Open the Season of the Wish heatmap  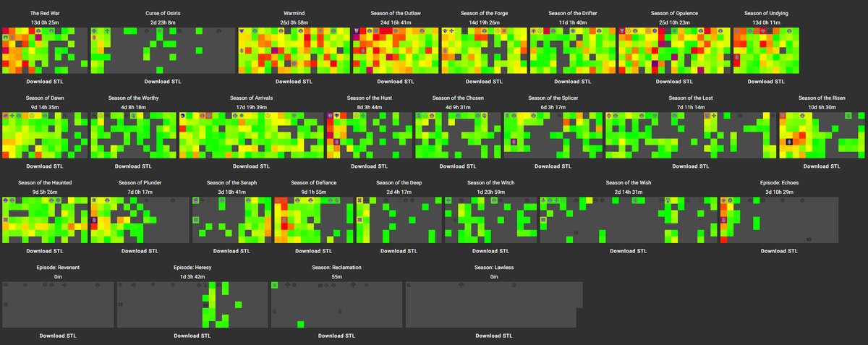[x=628, y=220]
